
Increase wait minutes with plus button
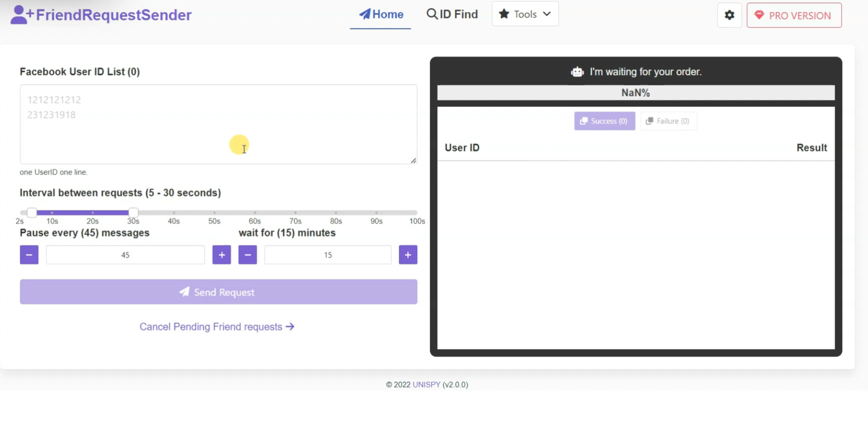(x=408, y=255)
